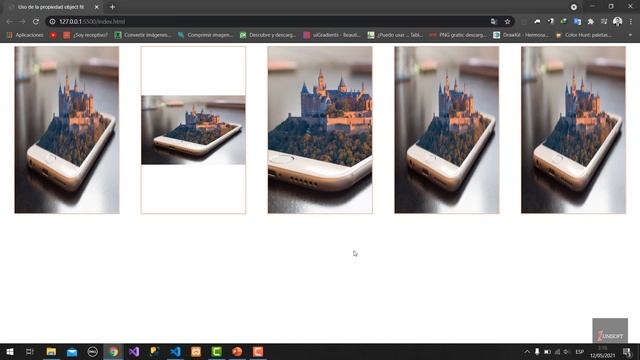Show hidden system tray icons chevron
640x360 pixels.
(527, 352)
